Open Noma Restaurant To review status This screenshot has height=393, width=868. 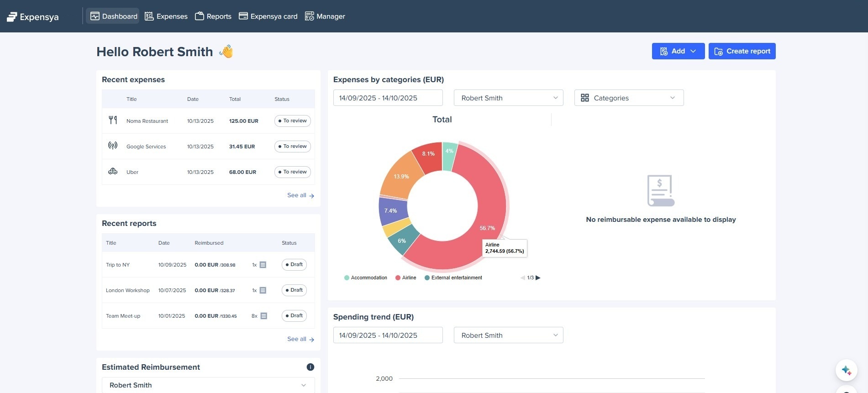[x=293, y=121]
